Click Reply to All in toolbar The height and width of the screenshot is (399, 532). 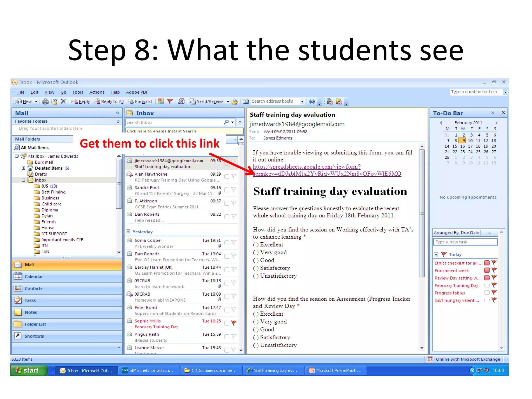click(x=109, y=101)
